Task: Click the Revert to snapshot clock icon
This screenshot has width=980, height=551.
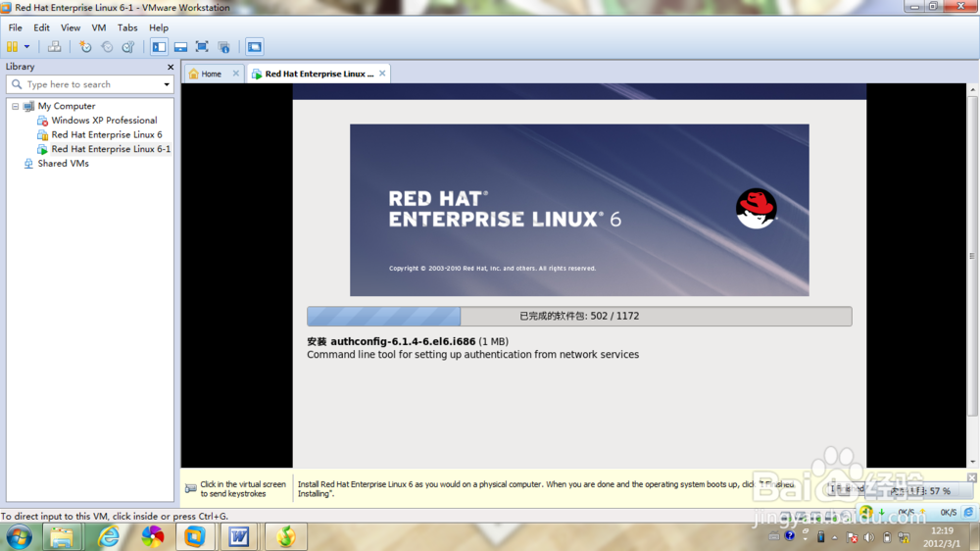Action: tap(107, 47)
